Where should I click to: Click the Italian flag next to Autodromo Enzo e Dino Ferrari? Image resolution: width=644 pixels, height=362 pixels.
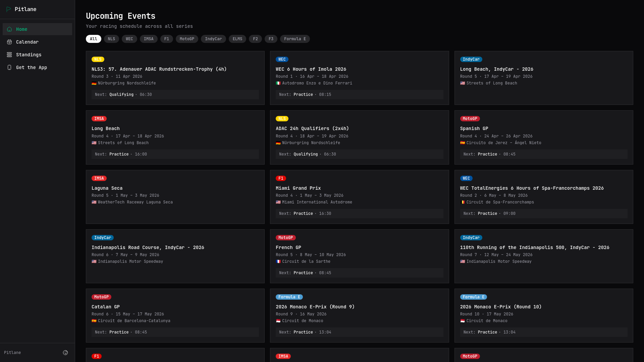point(278,83)
